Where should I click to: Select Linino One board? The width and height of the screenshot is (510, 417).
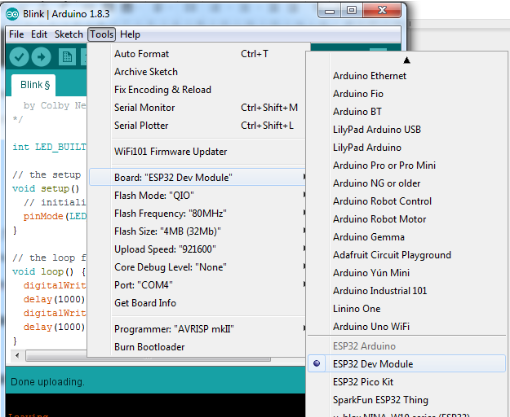[x=406, y=309]
